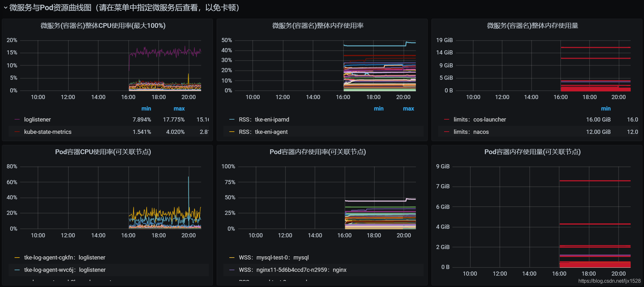The height and width of the screenshot is (287, 644).
Task: Open the Pod容器CPU使用率 panel title menu
Action: click(x=103, y=152)
